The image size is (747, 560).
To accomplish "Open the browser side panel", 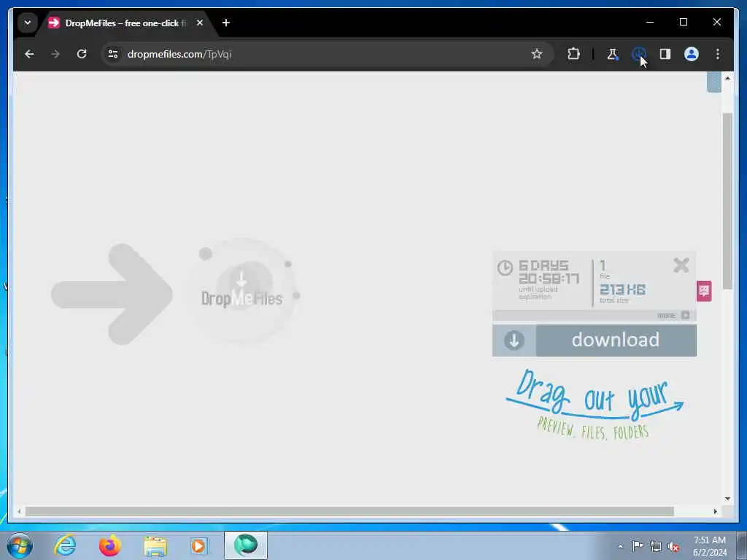I will click(665, 54).
